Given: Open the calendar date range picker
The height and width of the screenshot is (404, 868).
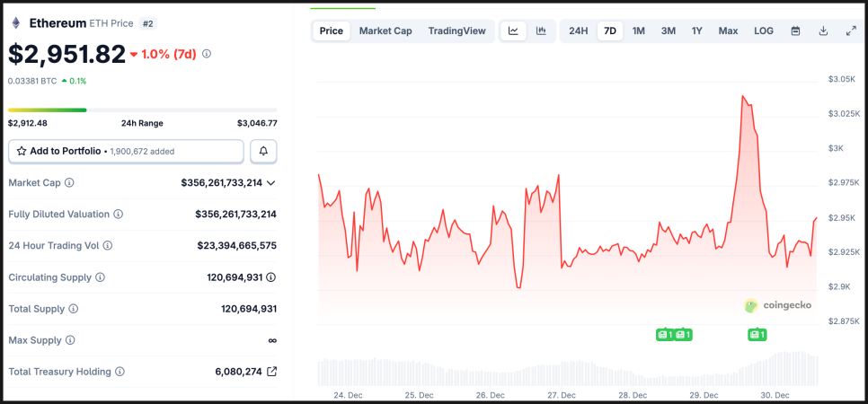Looking at the screenshot, I should (x=795, y=31).
